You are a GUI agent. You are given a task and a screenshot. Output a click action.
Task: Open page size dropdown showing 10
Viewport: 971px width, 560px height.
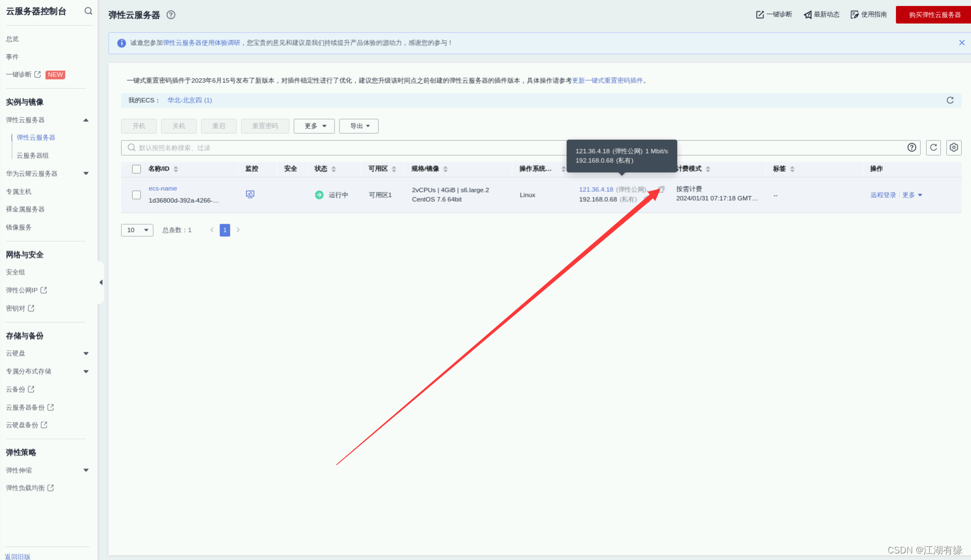pyautogui.click(x=137, y=230)
